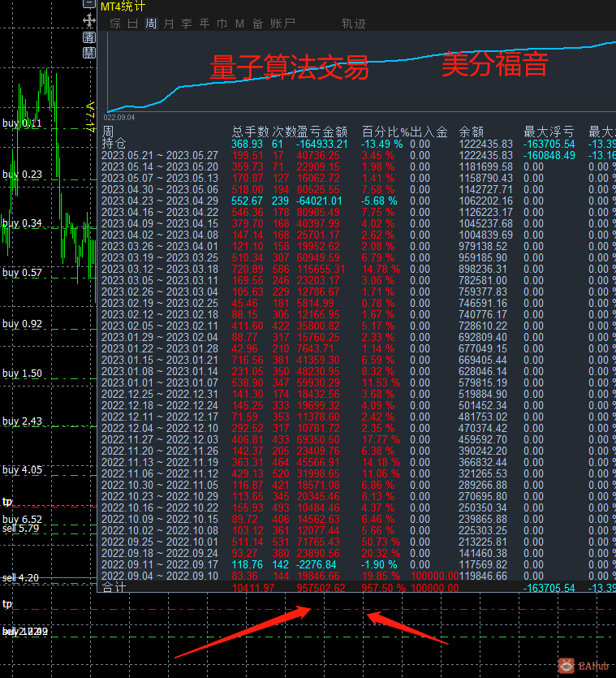Click the button below 清 in the sidebar
This screenshot has height=678, width=616.
tap(89, 53)
